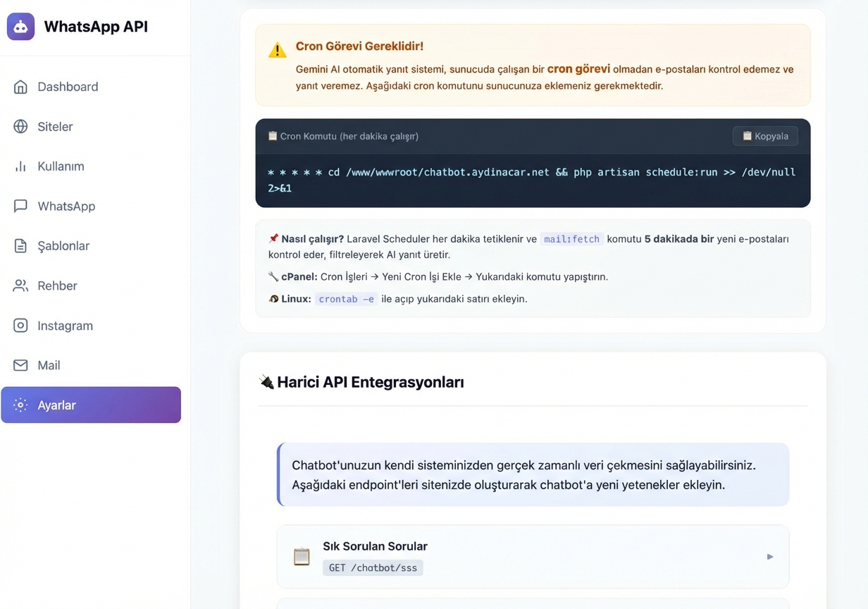
Task: Click the Siteler globe icon
Action: (21, 127)
